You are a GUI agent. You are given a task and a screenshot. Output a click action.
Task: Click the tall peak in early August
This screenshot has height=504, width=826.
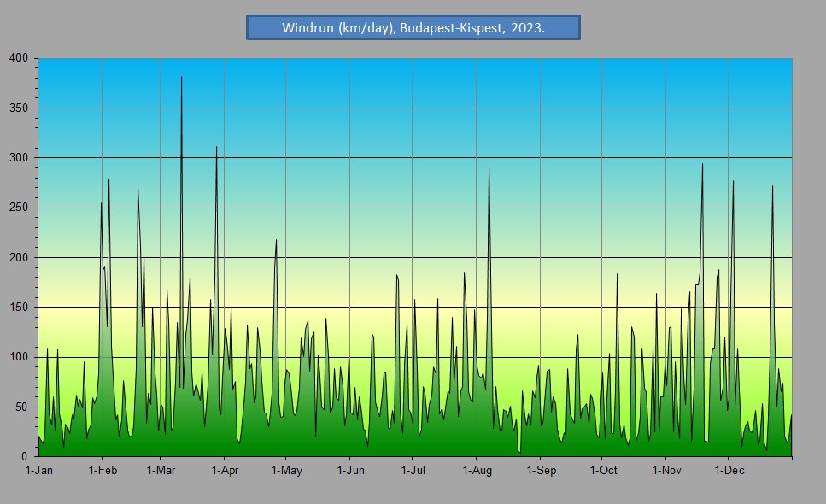pyautogui.click(x=489, y=170)
